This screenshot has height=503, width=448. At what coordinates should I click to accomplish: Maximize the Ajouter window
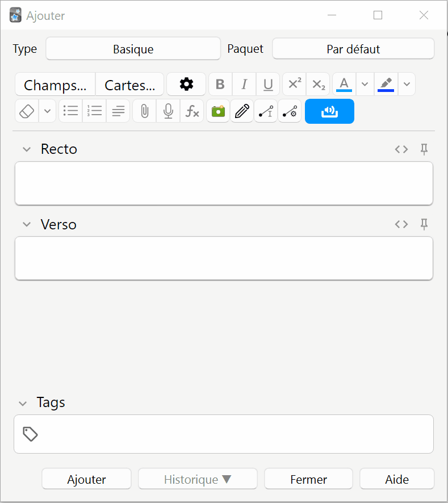pyautogui.click(x=378, y=15)
